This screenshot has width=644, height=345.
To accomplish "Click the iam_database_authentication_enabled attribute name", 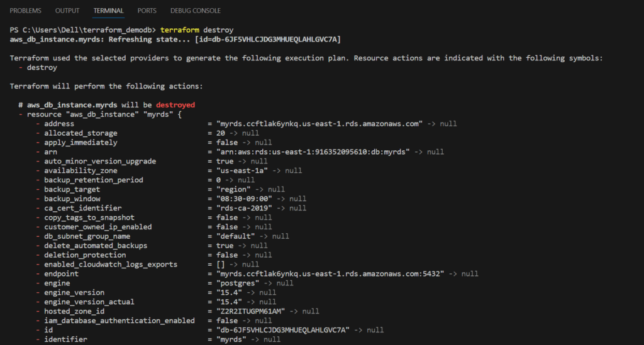I will [119, 320].
